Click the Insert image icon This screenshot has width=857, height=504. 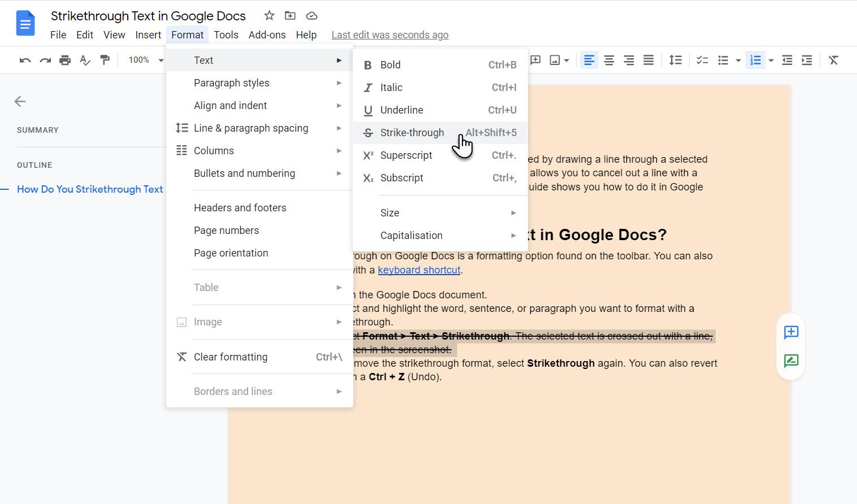tap(556, 59)
